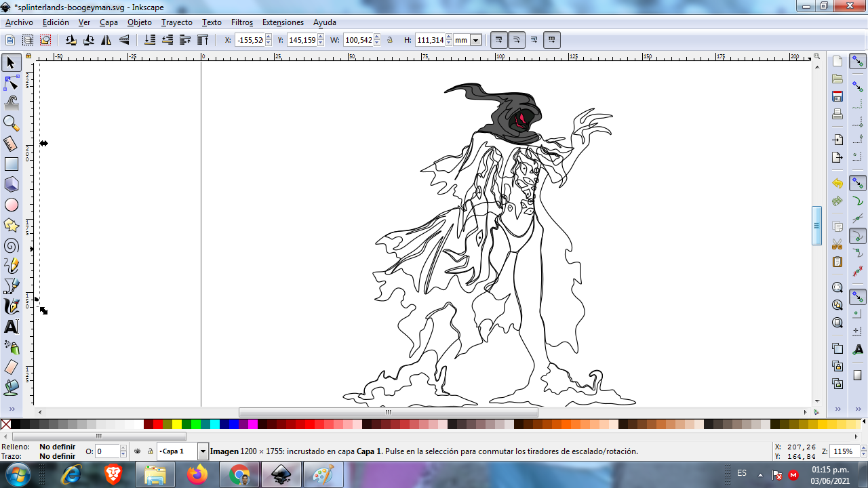Viewport: 868px width, 488px height.
Task: Select the Rectangle tool
Action: [11, 164]
